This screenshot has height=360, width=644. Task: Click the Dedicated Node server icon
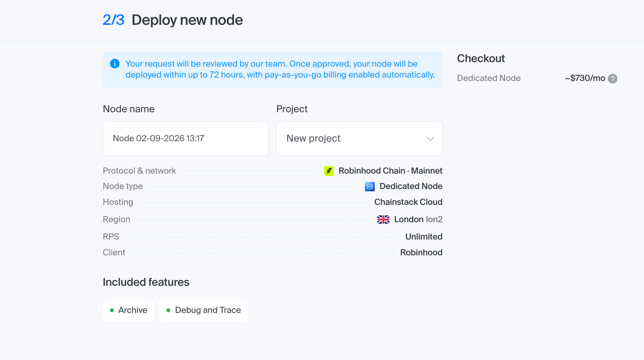point(370,186)
